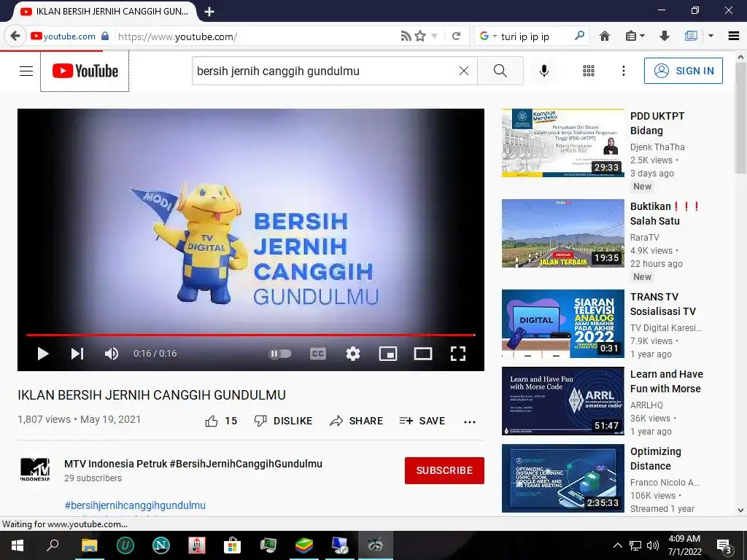747x560 pixels.
Task: Click the YouTube search magnifier button
Action: click(500, 71)
